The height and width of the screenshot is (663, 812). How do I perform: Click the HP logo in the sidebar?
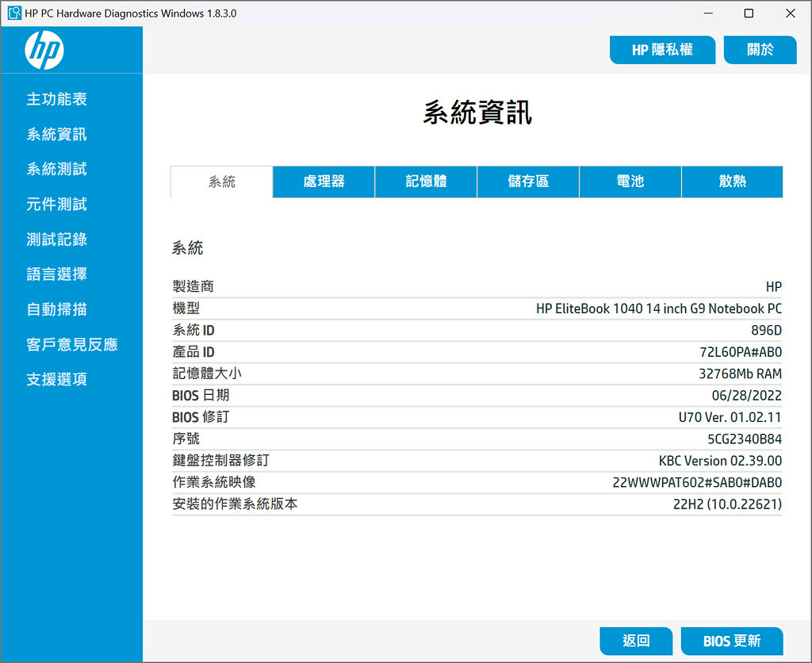coord(44,50)
